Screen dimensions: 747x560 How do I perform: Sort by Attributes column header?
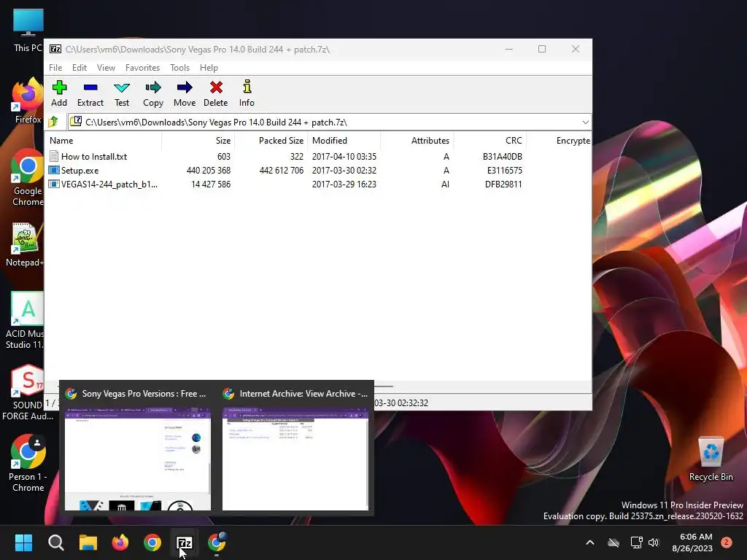click(417, 141)
